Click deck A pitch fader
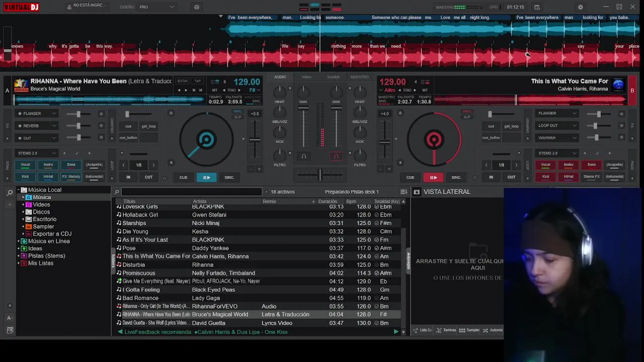Screen dimensions: 644x362 coord(256,139)
